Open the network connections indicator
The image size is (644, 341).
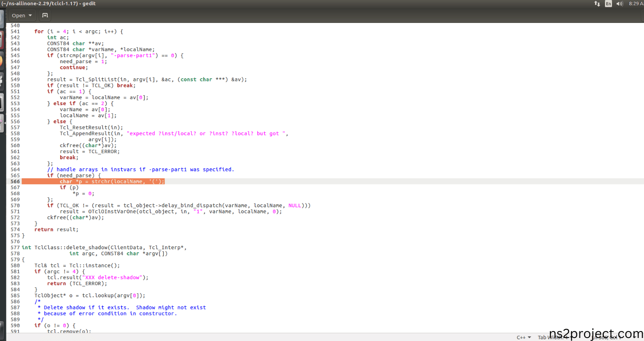(597, 3)
